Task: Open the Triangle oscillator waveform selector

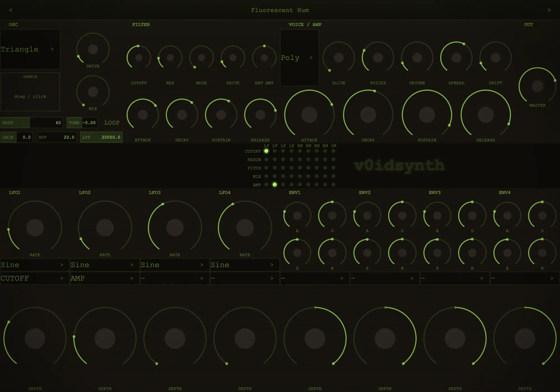Action: pyautogui.click(x=30, y=49)
